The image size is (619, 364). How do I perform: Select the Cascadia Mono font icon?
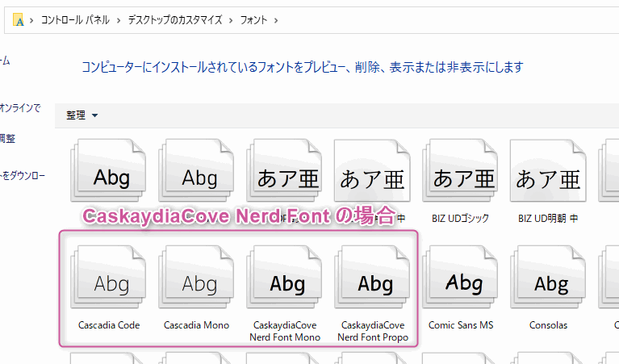pyautogui.click(x=196, y=277)
